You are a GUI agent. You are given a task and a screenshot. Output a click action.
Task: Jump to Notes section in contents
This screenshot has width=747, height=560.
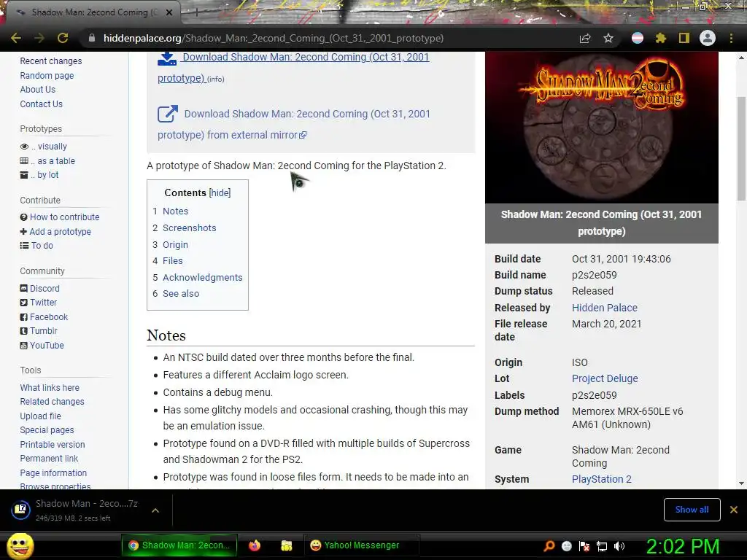[175, 211]
